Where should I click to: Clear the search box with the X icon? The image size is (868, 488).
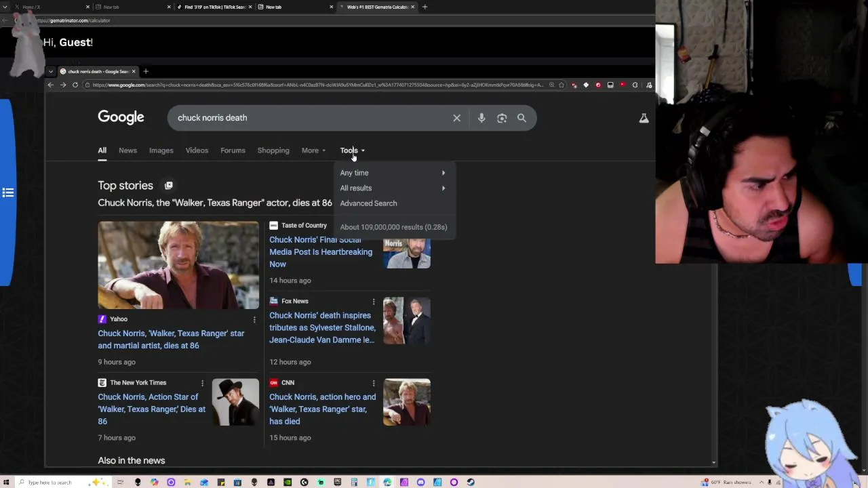pyautogui.click(x=457, y=118)
